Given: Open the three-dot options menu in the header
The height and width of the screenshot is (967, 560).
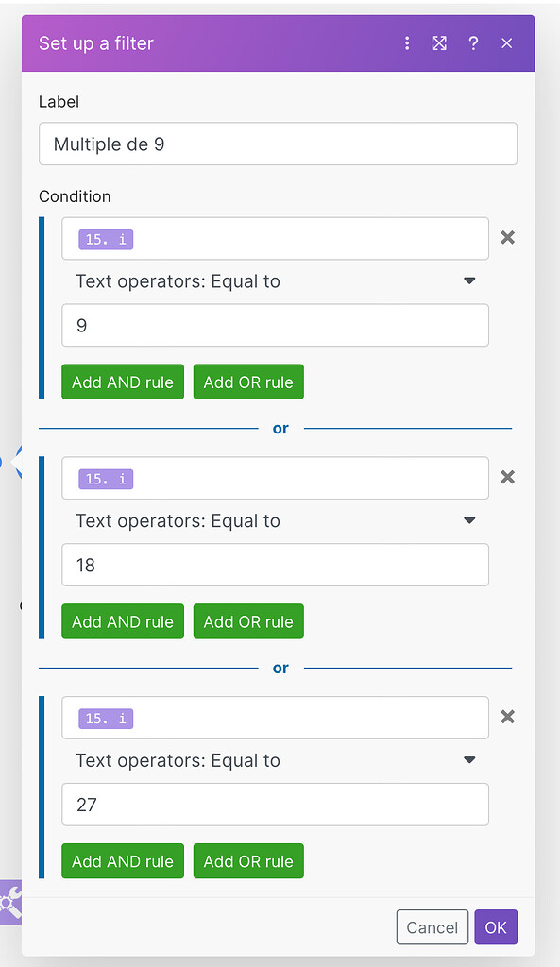Looking at the screenshot, I should click(407, 43).
